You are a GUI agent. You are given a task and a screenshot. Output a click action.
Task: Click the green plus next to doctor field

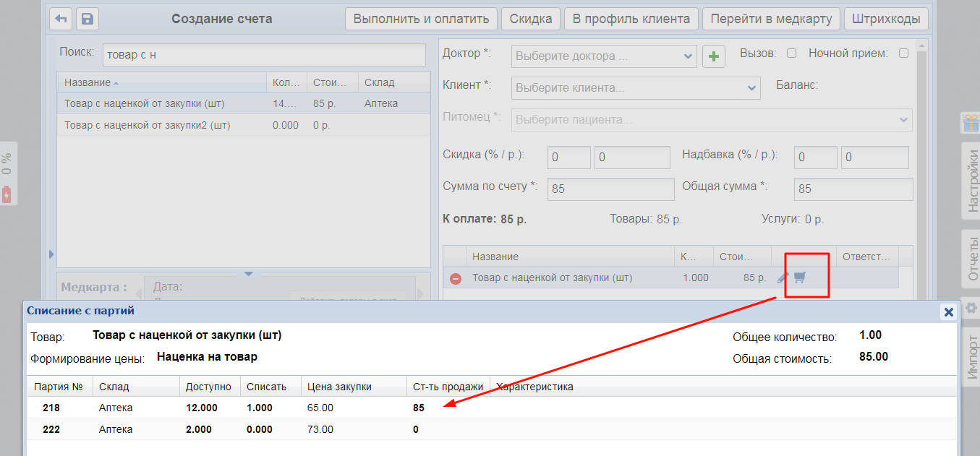click(714, 56)
